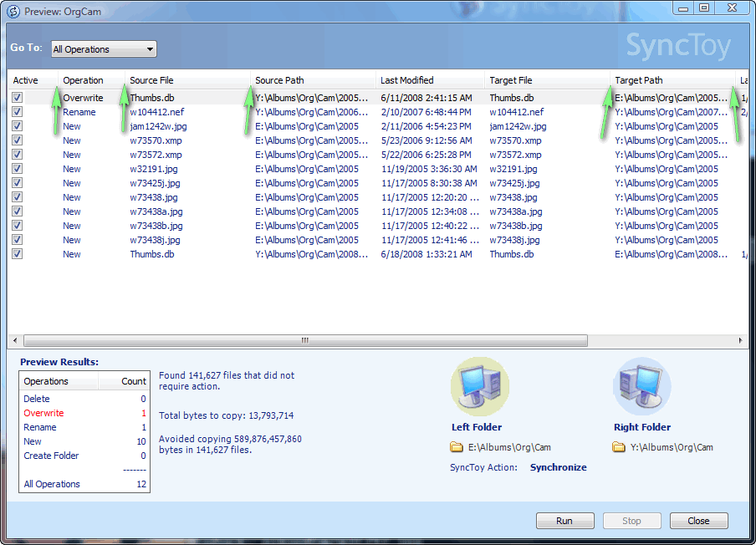The height and width of the screenshot is (545, 756).
Task: Show All Operations in Preview Results list
Action: [52, 484]
